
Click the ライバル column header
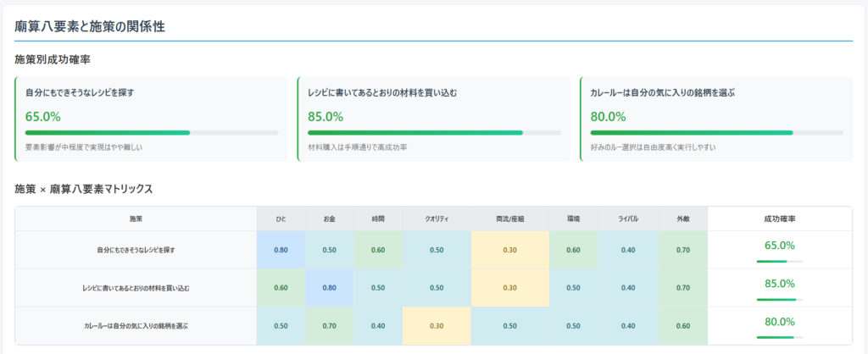(628, 218)
